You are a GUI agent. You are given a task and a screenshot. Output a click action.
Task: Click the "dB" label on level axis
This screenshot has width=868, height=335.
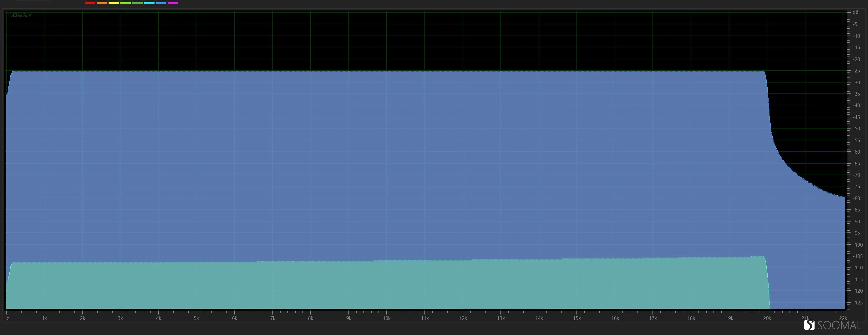[x=855, y=12]
